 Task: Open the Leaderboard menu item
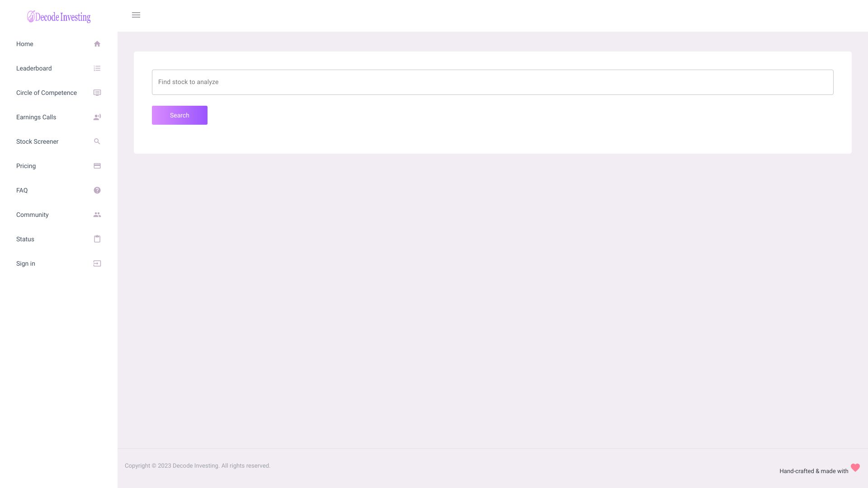[x=34, y=68]
